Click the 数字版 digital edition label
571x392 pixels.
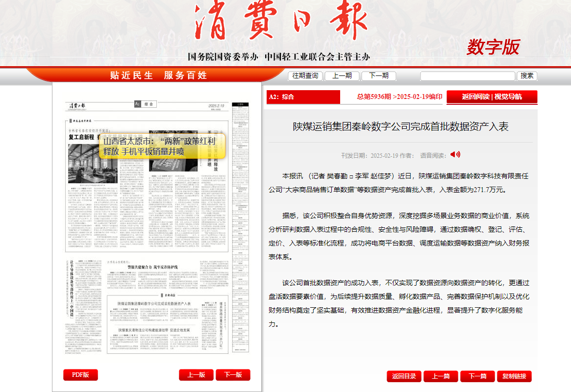(493, 47)
